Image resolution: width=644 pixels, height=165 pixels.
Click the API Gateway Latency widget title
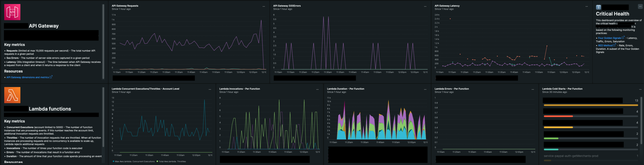pyautogui.click(x=447, y=6)
